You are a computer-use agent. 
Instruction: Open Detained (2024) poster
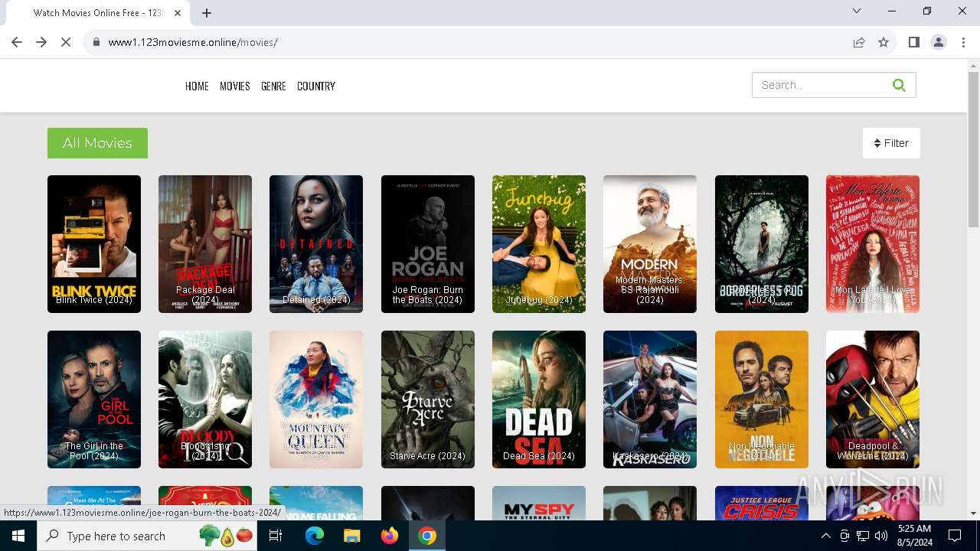click(316, 244)
